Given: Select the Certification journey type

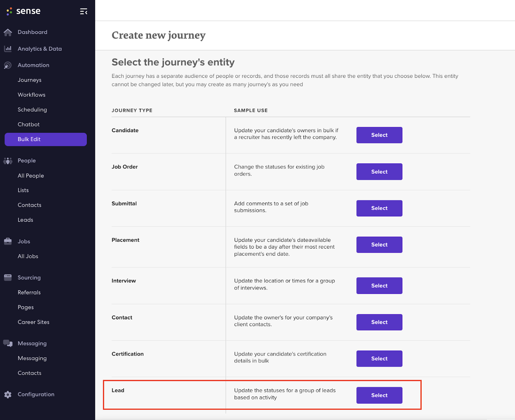Looking at the screenshot, I should coord(379,359).
